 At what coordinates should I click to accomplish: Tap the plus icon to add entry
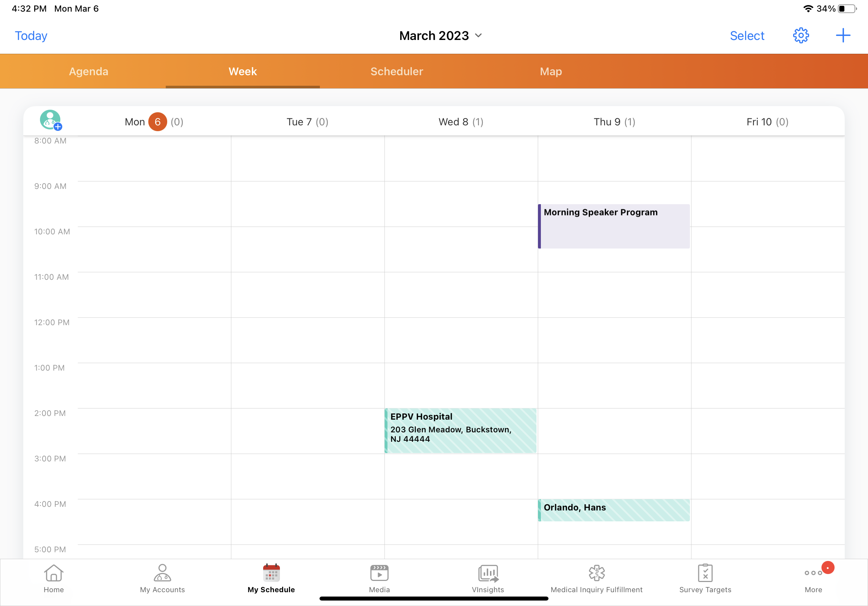click(843, 36)
